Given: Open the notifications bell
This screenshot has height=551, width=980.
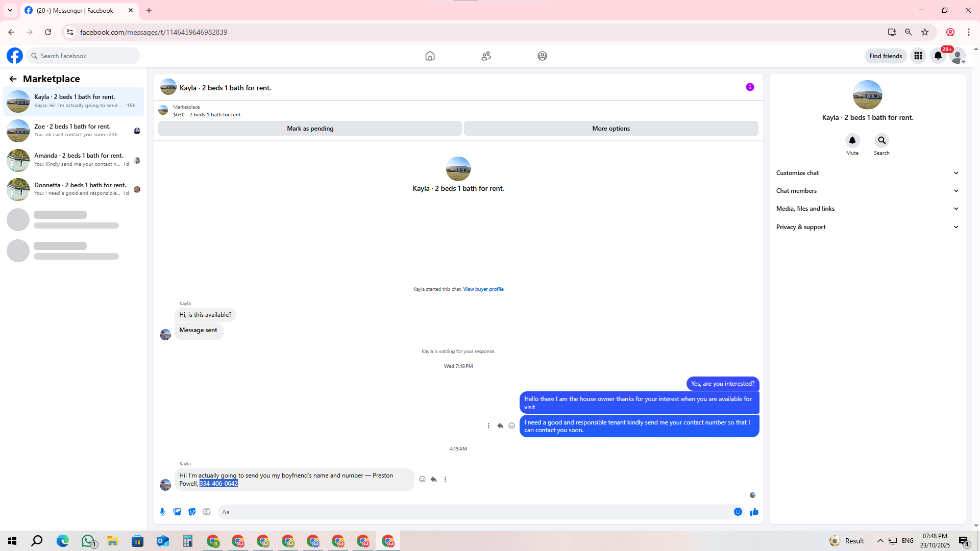Looking at the screenshot, I should tap(938, 56).
